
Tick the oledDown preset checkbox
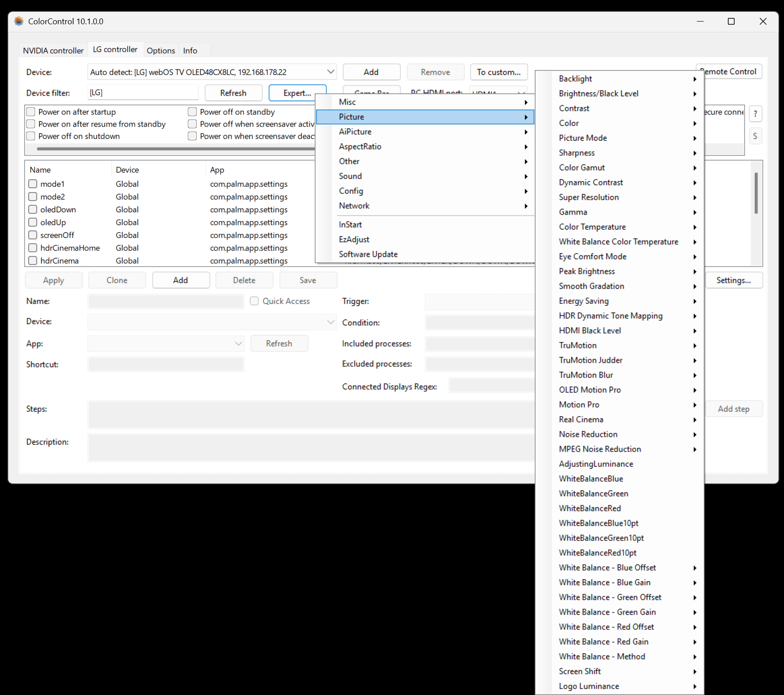pos(33,209)
